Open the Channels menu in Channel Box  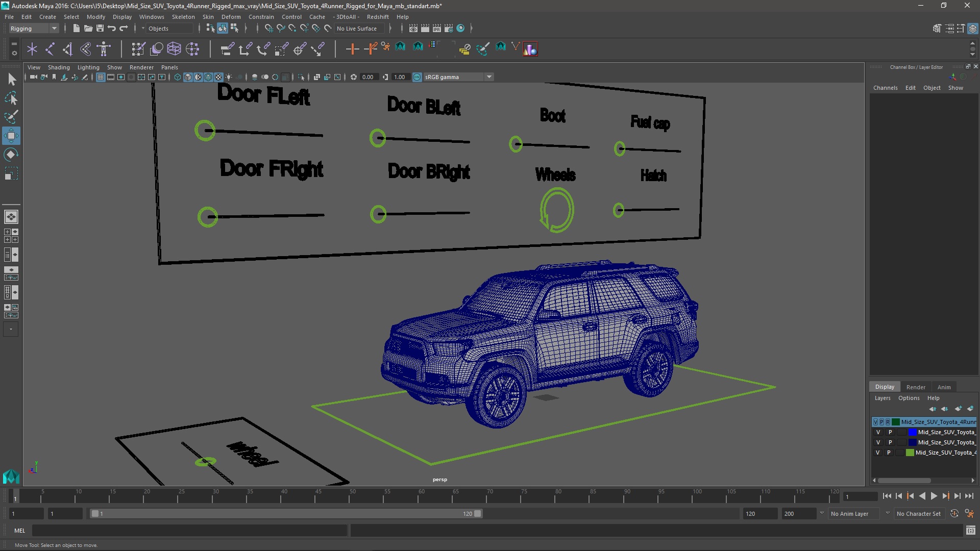[x=885, y=88]
